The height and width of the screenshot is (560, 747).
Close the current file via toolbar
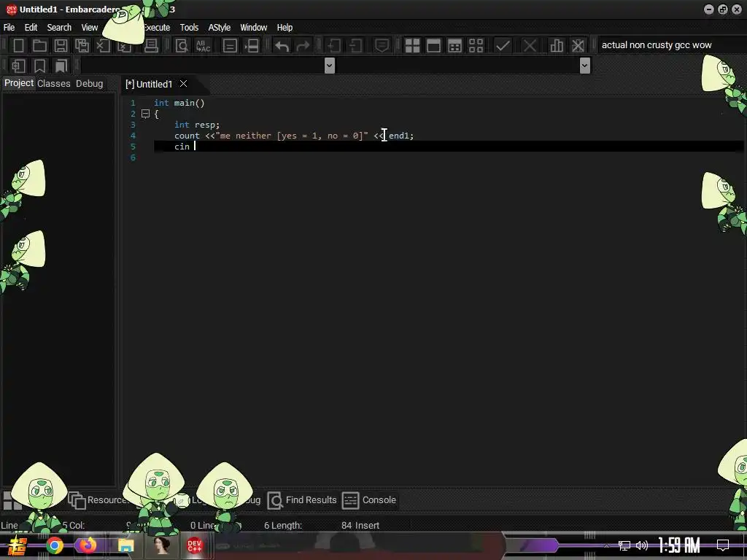pyautogui.click(x=103, y=46)
